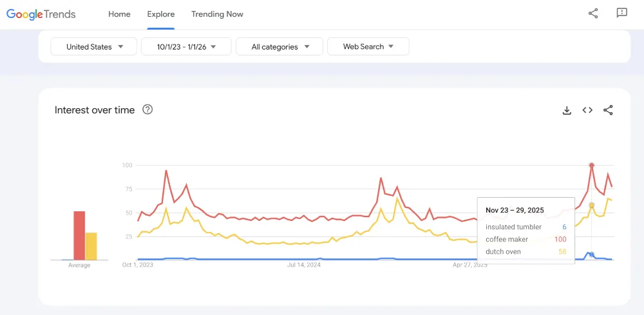Screen dimensions: 644x315
Task: Go to the Home tab
Action: tap(119, 14)
